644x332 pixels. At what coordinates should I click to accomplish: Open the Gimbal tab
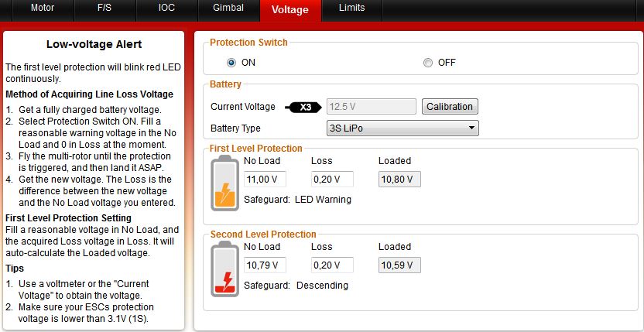pyautogui.click(x=228, y=9)
